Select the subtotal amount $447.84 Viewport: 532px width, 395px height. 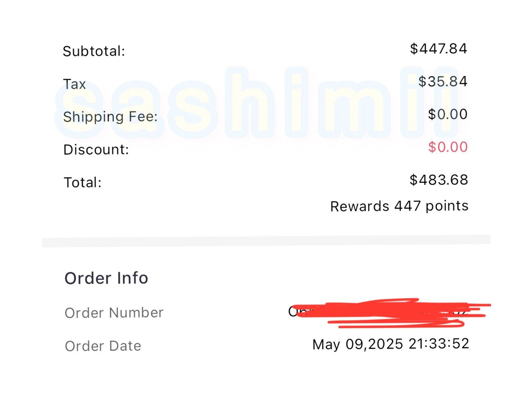tap(439, 49)
